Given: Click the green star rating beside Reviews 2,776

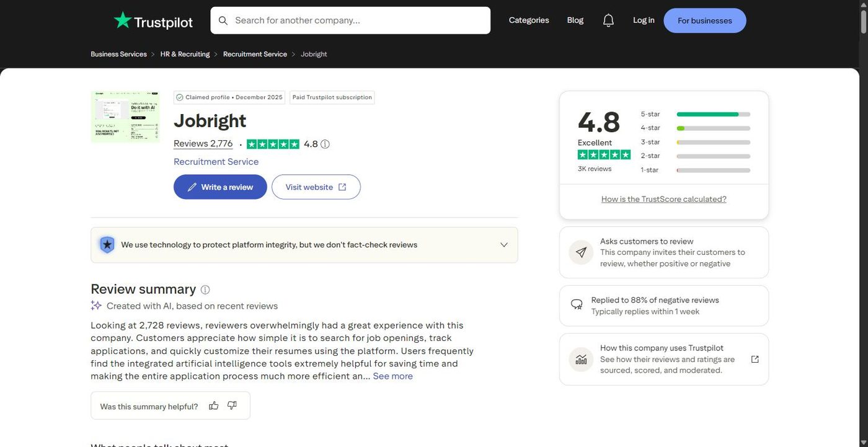Looking at the screenshot, I should tap(273, 144).
